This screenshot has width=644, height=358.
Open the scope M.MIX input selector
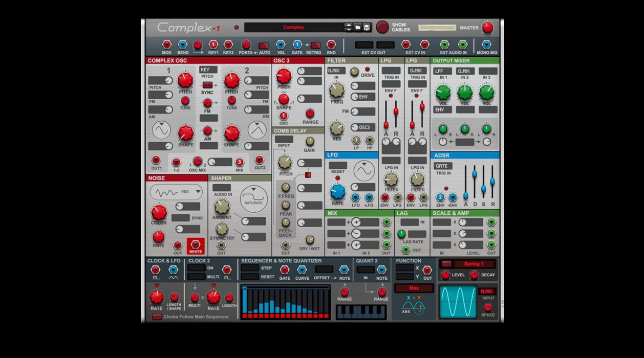point(487,291)
